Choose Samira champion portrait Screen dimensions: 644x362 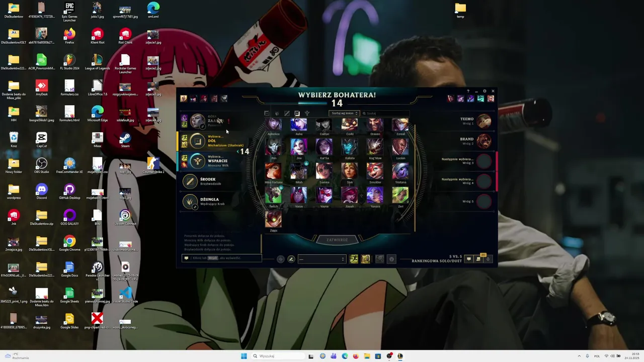pyautogui.click(x=324, y=171)
